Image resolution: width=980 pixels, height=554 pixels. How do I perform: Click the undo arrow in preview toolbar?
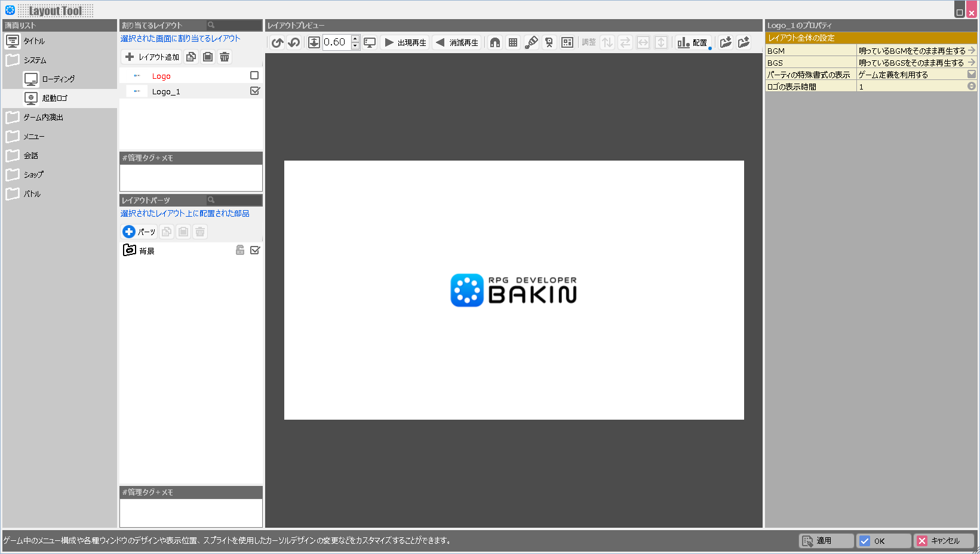click(277, 42)
